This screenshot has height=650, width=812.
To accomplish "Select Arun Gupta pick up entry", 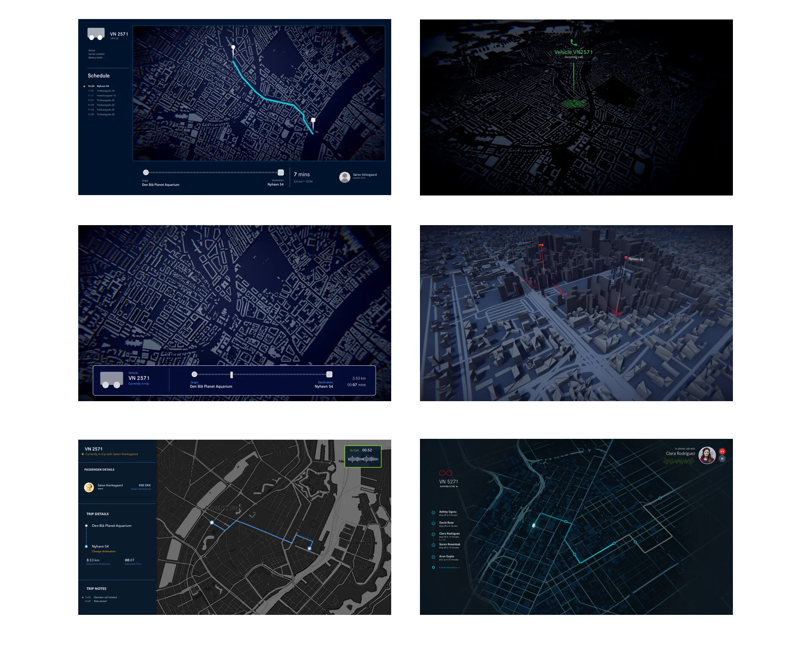I will (x=446, y=556).
